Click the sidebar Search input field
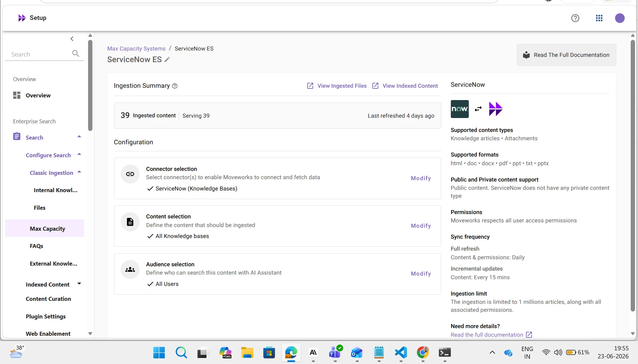This screenshot has height=364, width=638. pyautogui.click(x=40, y=54)
